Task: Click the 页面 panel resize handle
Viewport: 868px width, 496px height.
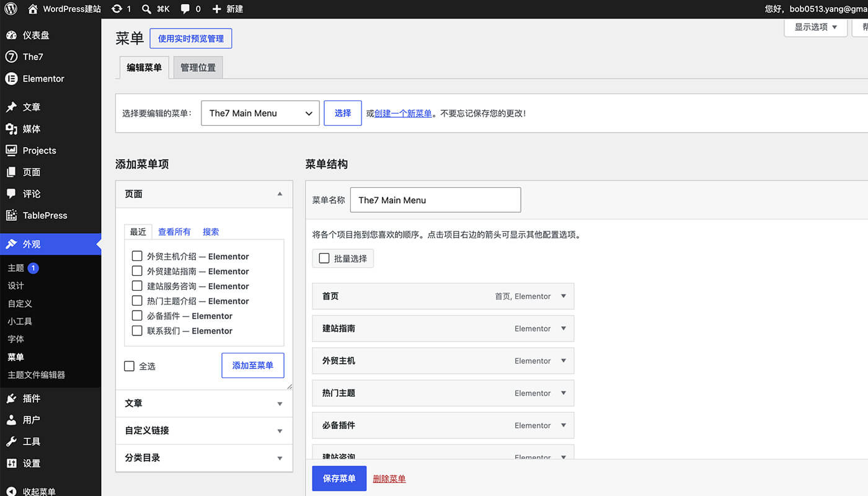Action: (x=289, y=386)
